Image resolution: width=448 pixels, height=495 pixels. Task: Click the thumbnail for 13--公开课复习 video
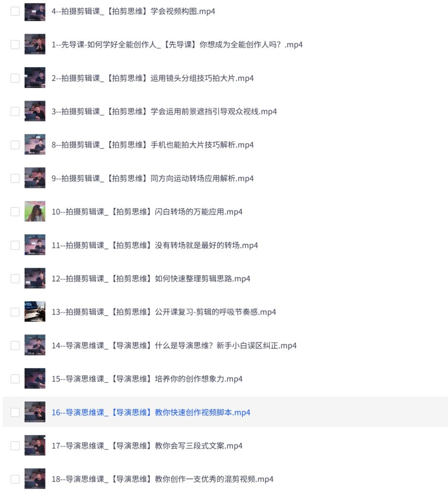[35, 312]
